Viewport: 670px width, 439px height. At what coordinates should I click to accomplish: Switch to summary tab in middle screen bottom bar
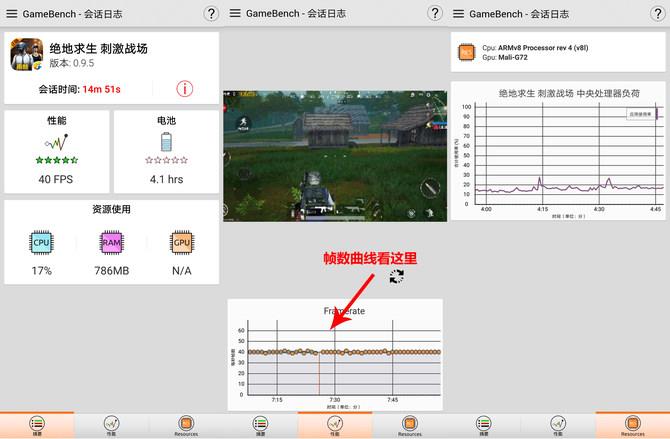click(260, 425)
